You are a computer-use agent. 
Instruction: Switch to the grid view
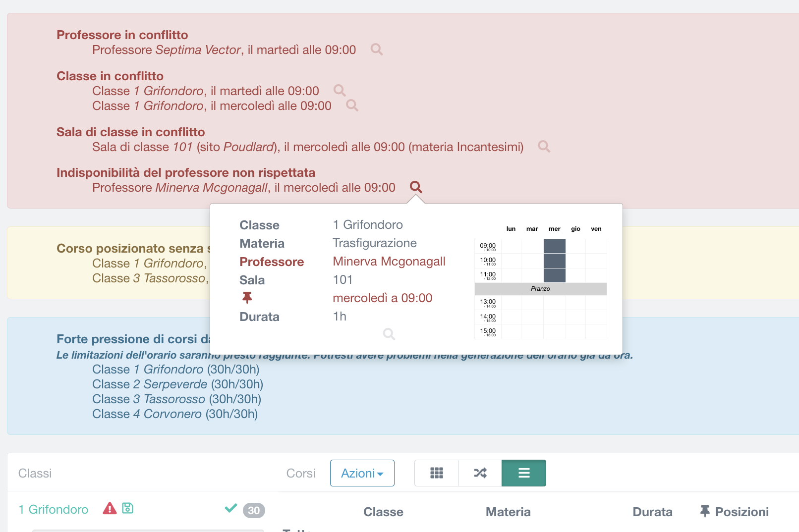pyautogui.click(x=436, y=473)
